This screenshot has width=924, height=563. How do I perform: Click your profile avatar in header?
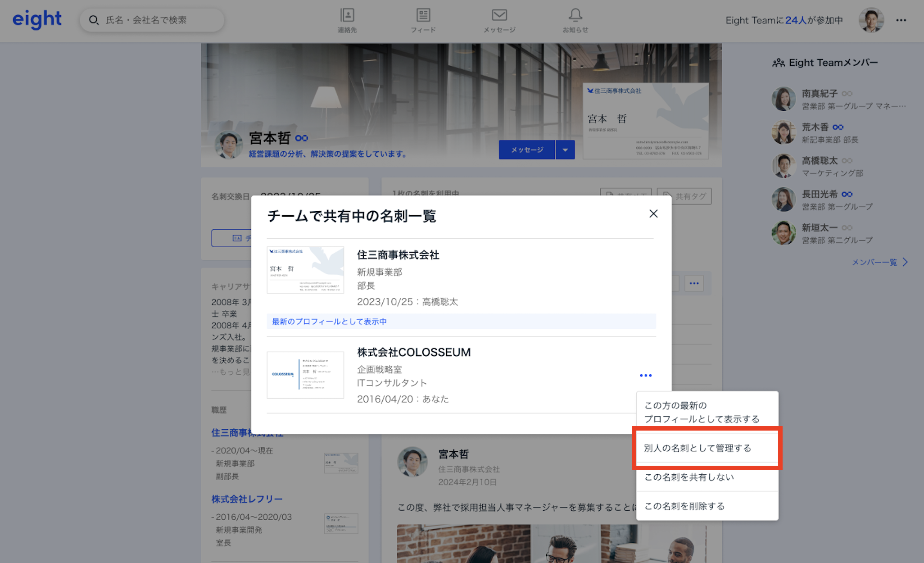pos(871,20)
